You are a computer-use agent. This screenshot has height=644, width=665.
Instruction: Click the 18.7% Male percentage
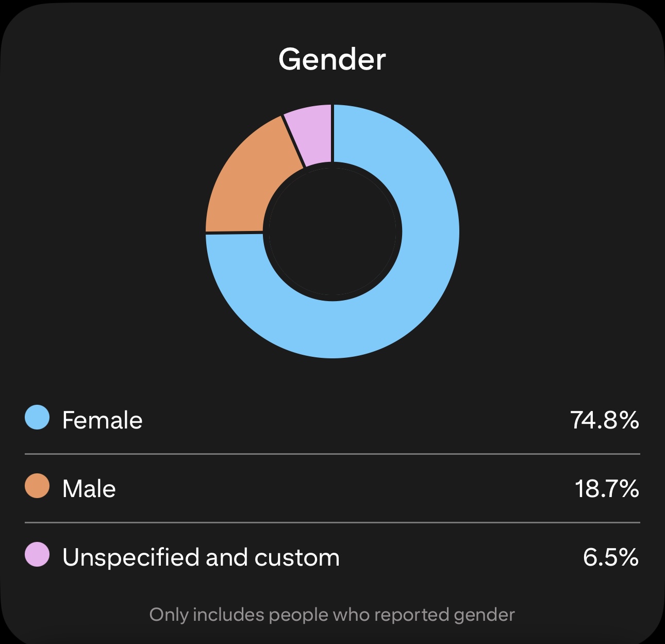607,489
